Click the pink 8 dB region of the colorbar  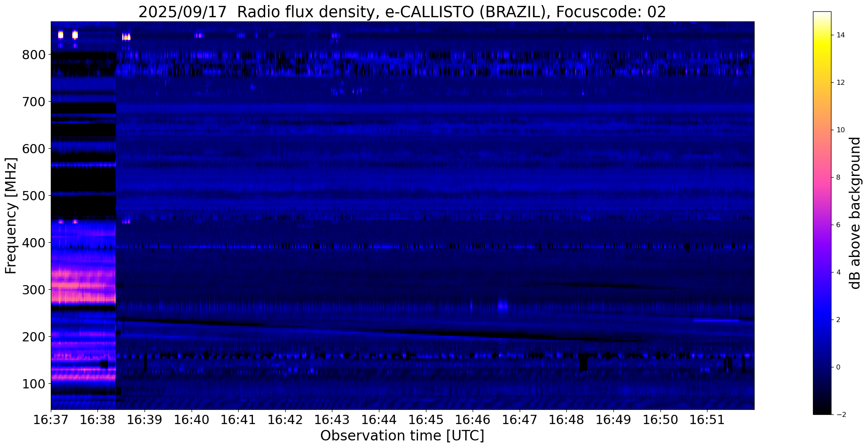coord(822,177)
